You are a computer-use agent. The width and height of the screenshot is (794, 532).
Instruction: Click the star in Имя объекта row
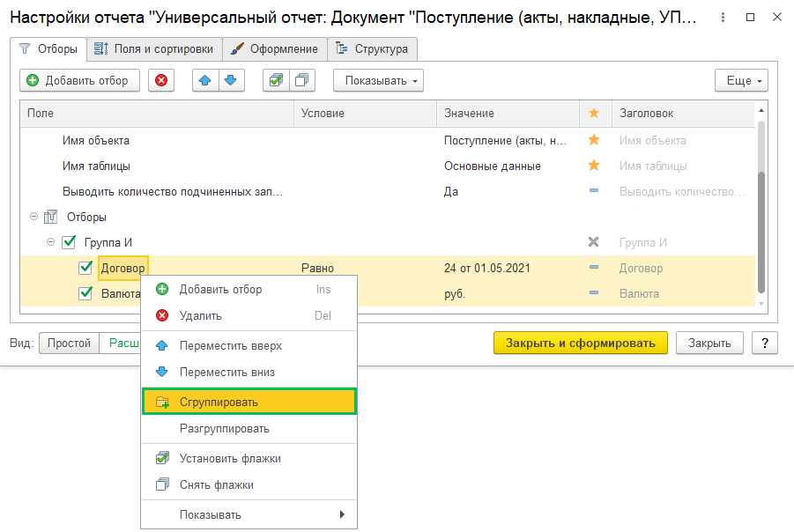tap(593, 140)
